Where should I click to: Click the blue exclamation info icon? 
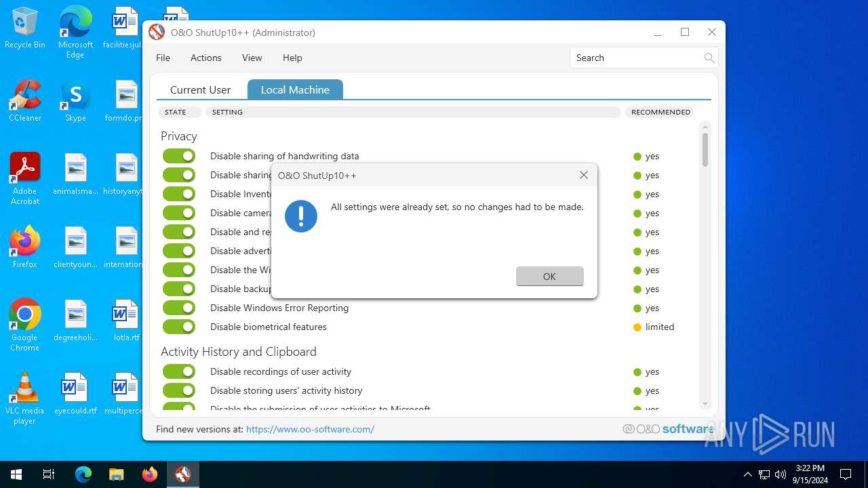tap(301, 216)
